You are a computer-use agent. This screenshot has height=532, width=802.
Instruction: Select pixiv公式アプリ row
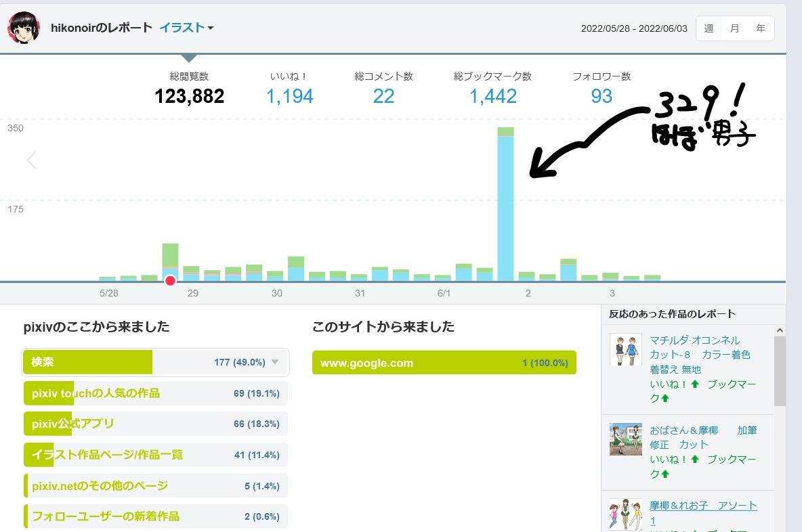pos(156,424)
